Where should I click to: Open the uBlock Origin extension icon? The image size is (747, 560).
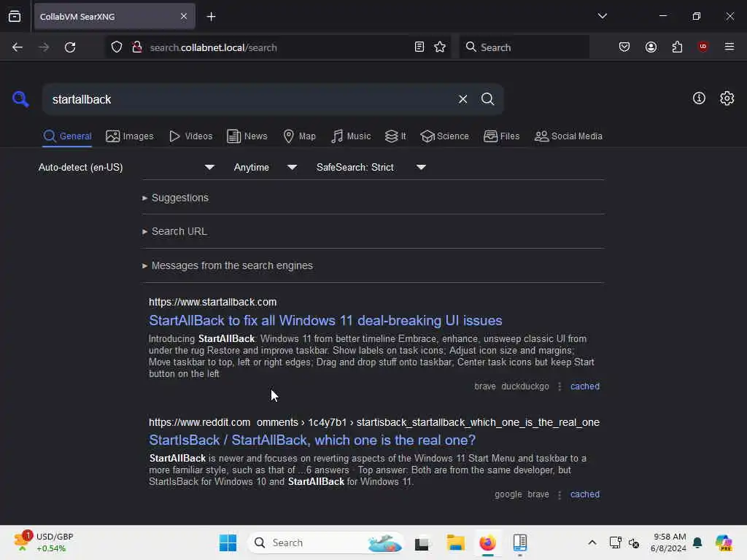coord(703,47)
